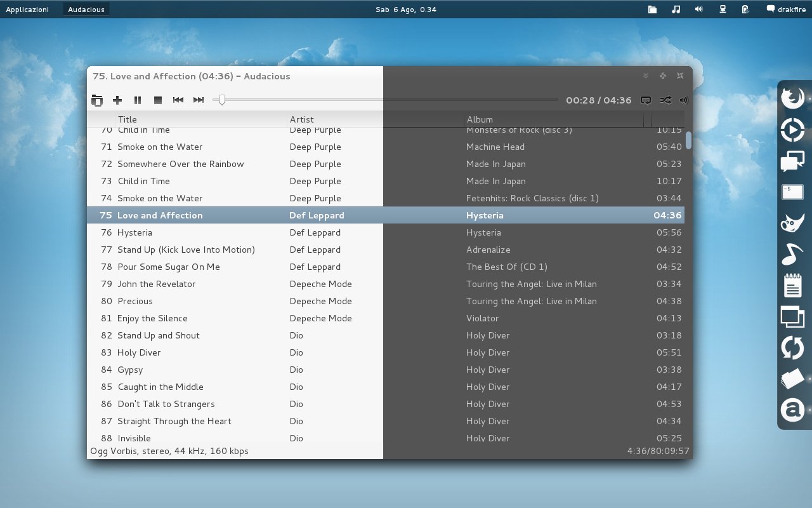Open the overlapping windows dock icon

(x=792, y=316)
